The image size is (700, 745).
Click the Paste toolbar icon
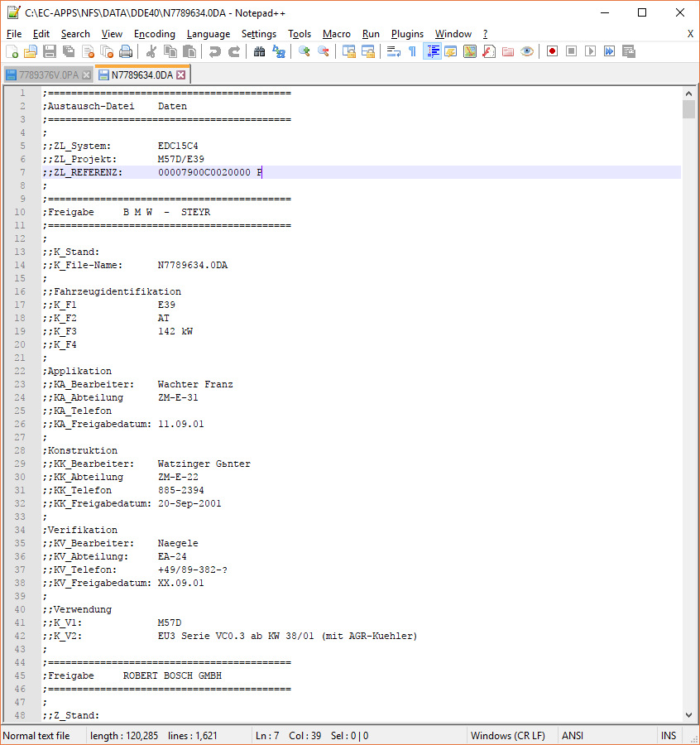pyautogui.click(x=189, y=51)
